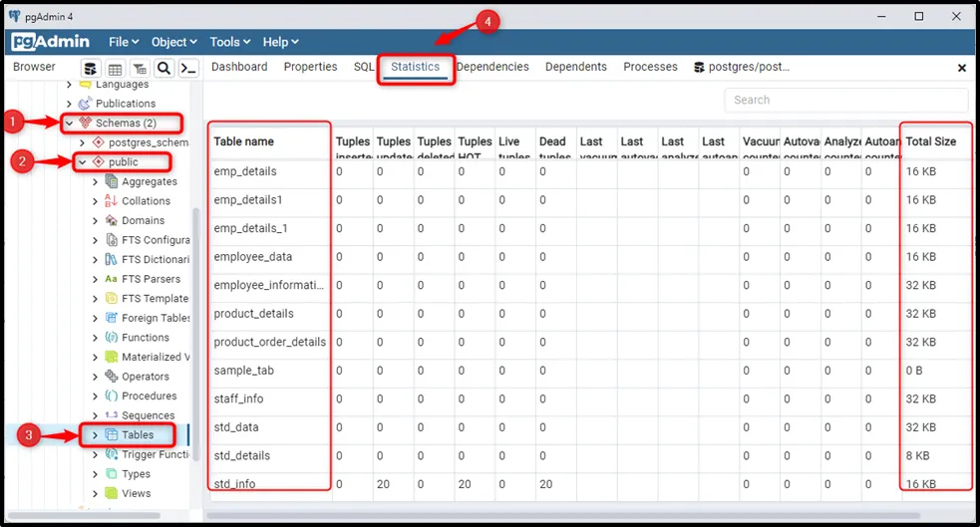Click the Filtered Rows icon
This screenshot has height=527, width=980.
(140, 68)
